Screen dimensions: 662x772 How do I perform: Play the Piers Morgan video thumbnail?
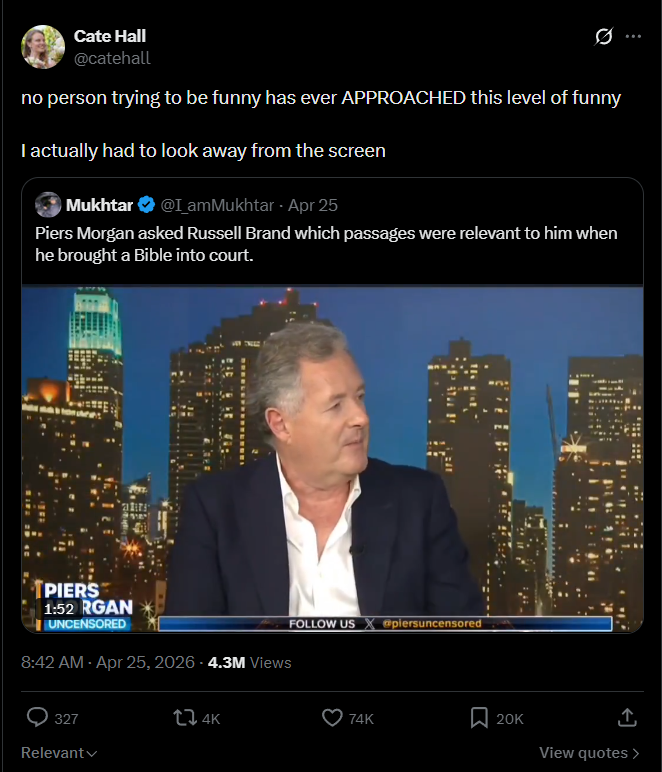pyautogui.click(x=332, y=460)
